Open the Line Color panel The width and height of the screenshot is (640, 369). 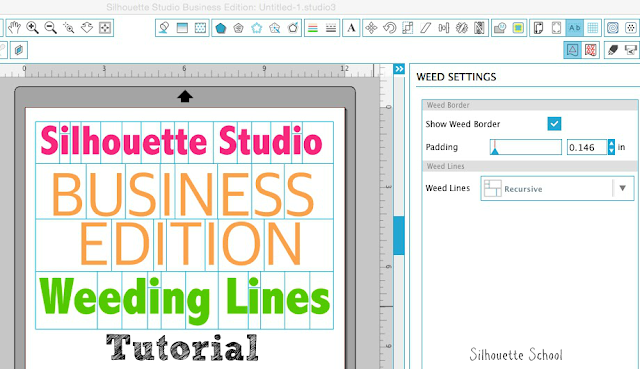point(313,28)
